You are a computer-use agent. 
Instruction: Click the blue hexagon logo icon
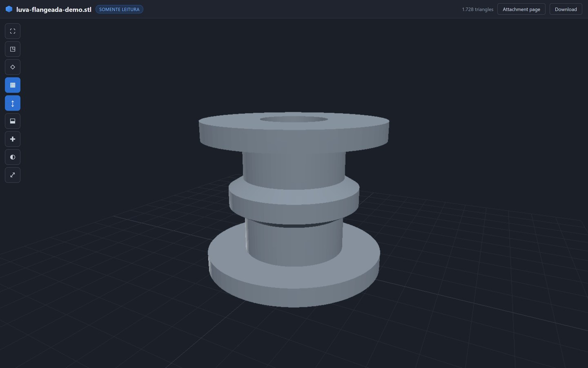click(x=9, y=9)
